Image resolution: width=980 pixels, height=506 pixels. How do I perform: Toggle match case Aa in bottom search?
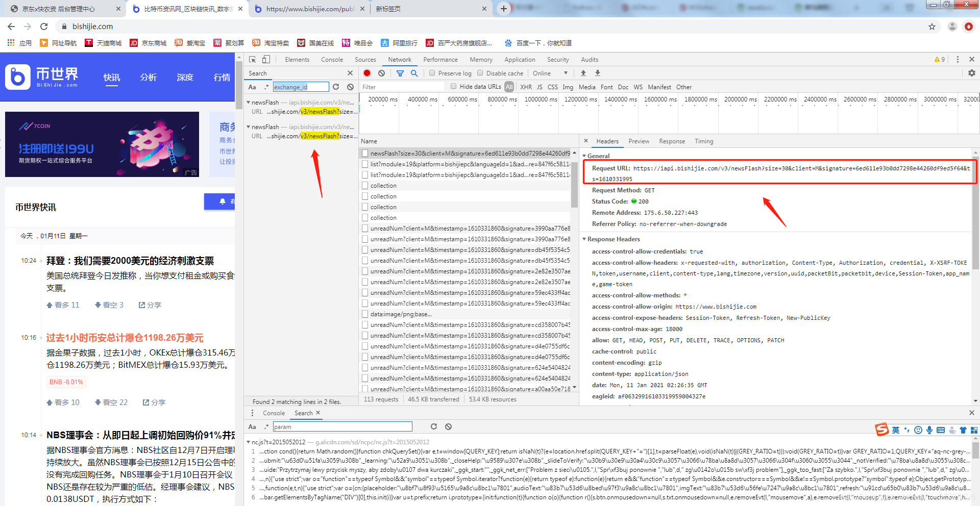[252, 427]
